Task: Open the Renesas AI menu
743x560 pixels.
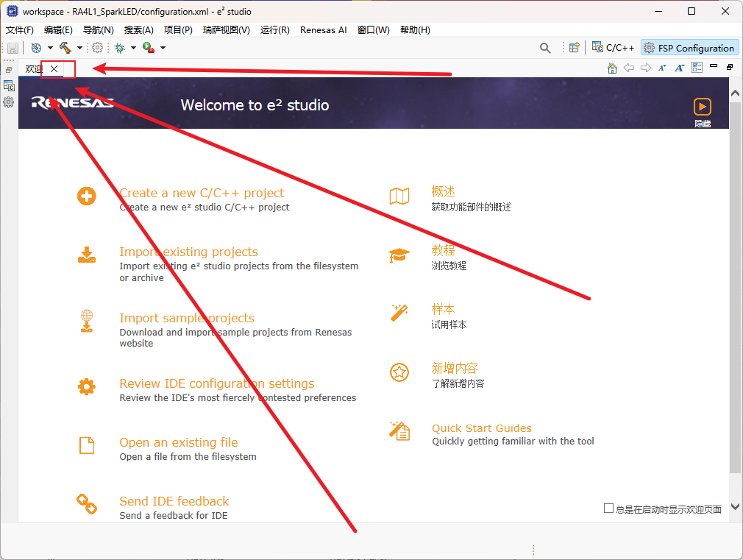Action: point(323,30)
